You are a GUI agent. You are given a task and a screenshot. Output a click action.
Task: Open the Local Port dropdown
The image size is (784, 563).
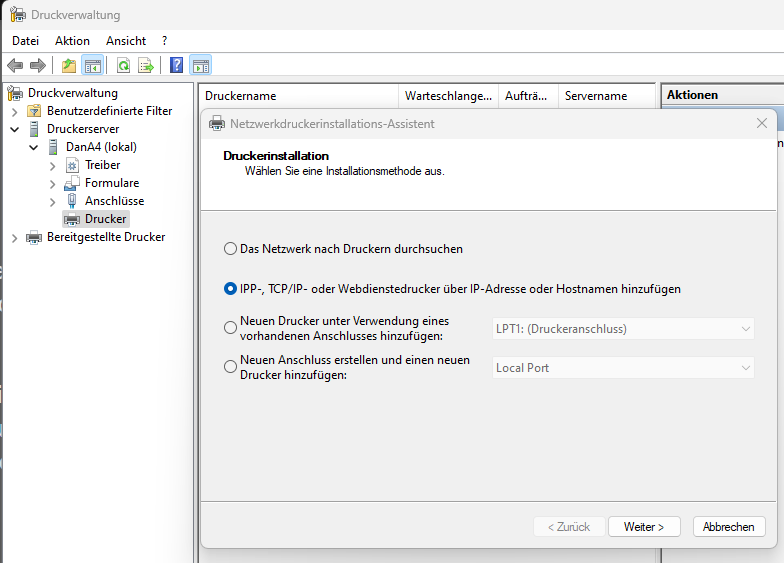pyautogui.click(x=623, y=368)
